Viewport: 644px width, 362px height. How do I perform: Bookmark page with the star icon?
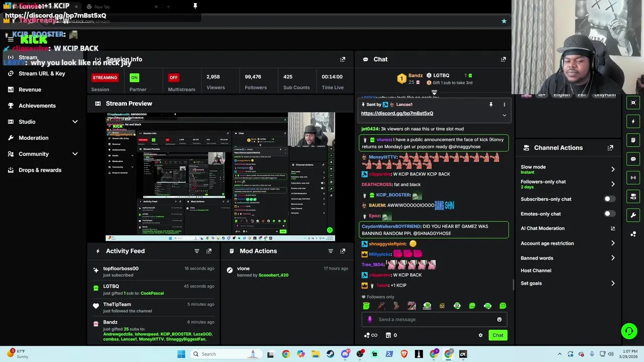504,21
